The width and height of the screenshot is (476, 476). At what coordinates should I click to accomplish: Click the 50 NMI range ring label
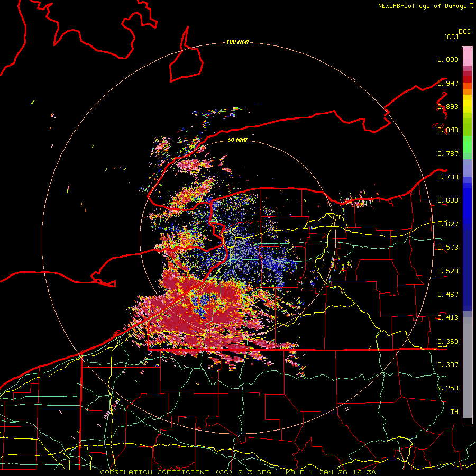pyautogui.click(x=237, y=140)
